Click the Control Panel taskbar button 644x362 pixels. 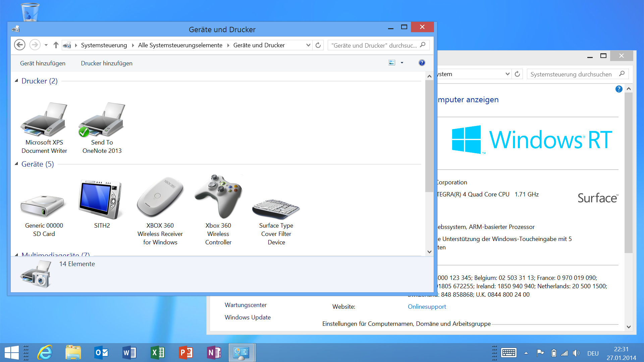click(x=241, y=353)
